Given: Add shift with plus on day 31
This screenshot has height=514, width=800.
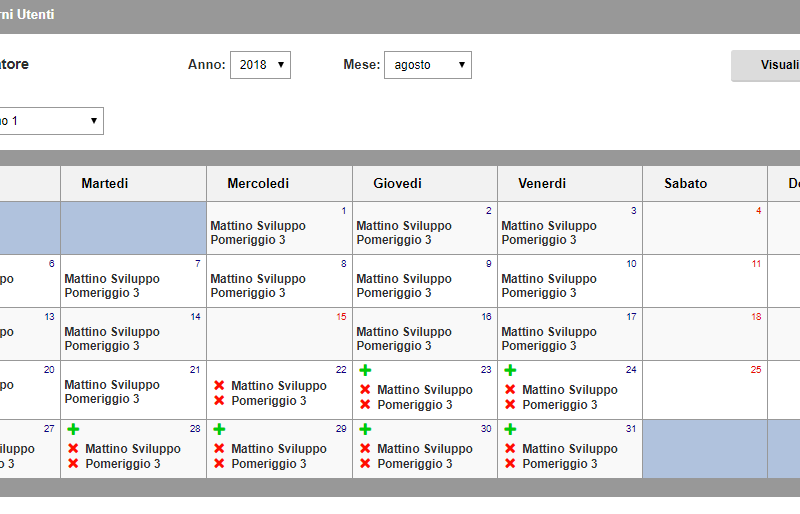Looking at the screenshot, I should pyautogui.click(x=510, y=429).
